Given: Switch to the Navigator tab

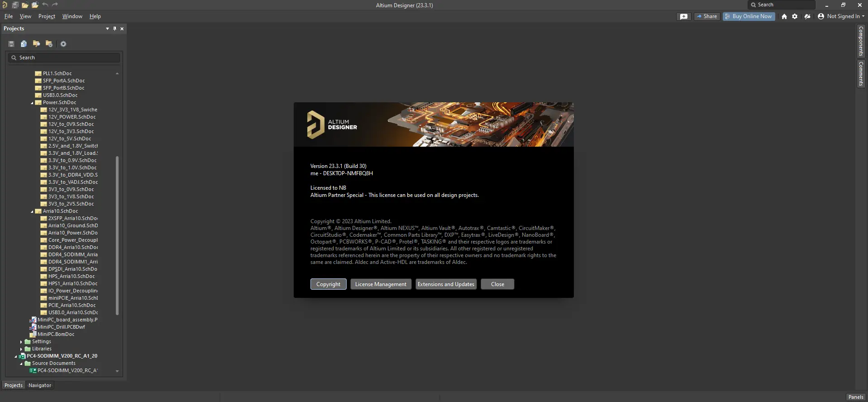Looking at the screenshot, I should tap(40, 385).
